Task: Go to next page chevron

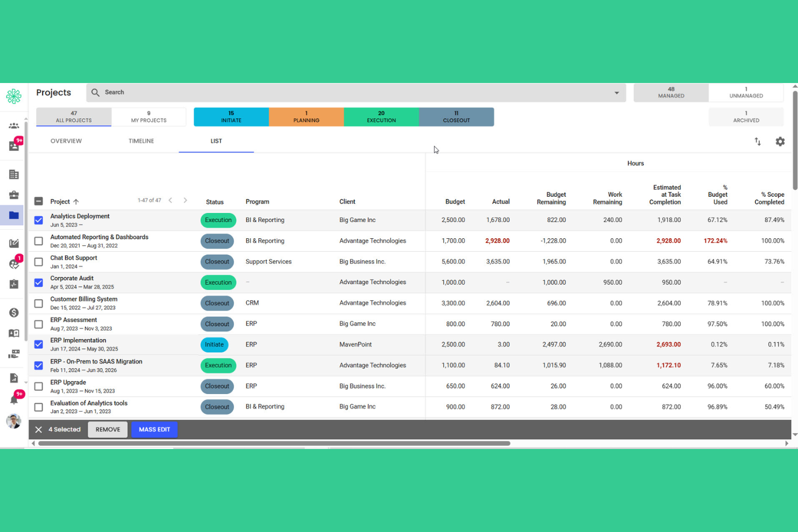Action: click(185, 201)
